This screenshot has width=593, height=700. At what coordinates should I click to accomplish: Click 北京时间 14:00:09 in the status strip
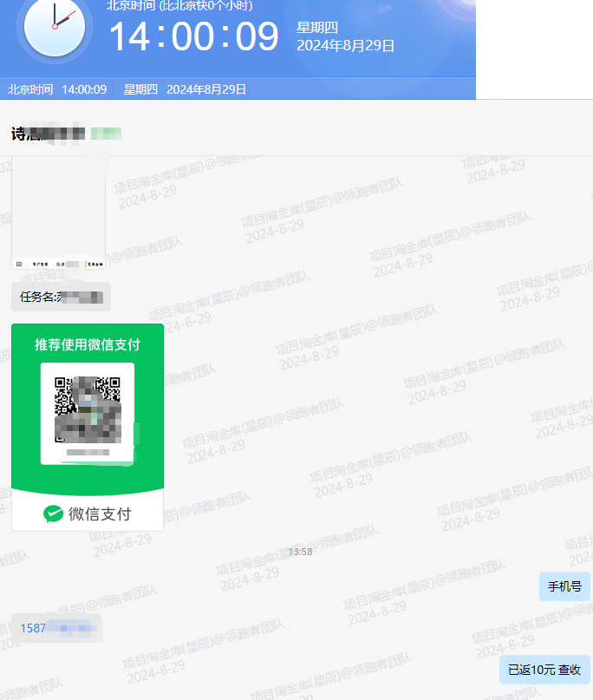[x=57, y=89]
